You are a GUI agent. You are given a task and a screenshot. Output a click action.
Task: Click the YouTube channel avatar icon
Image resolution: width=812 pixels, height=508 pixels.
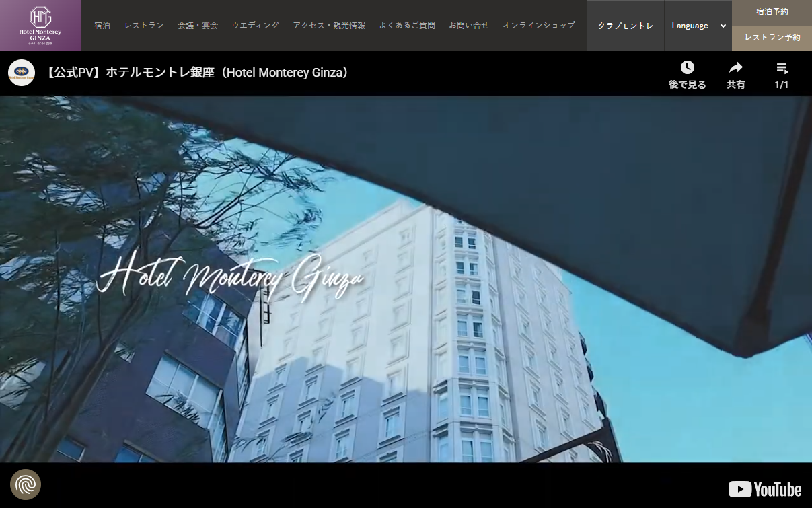[22, 73]
